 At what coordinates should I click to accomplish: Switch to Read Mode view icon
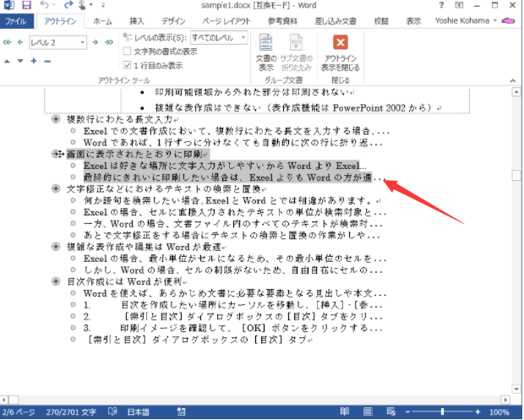click(x=345, y=412)
